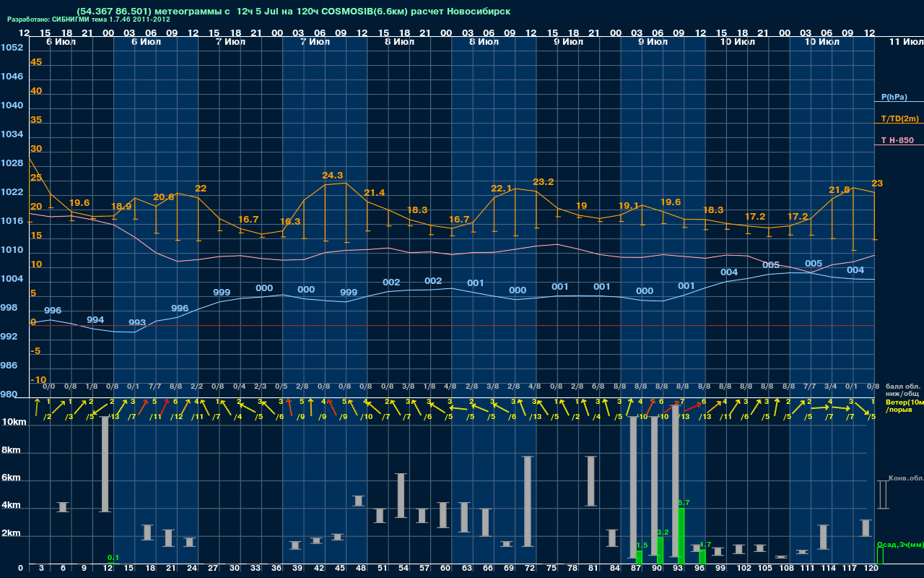This screenshot has width=924, height=578.
Task: Click the green precipitation legend symbol
Action: tap(880, 556)
